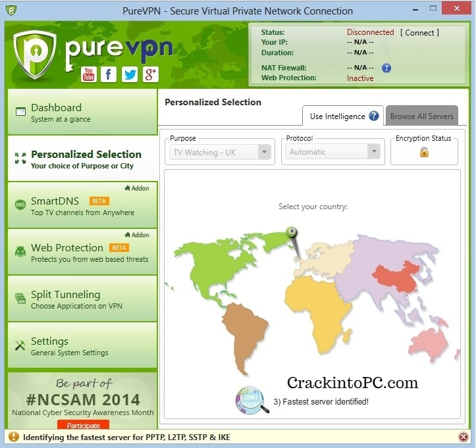This screenshot has width=476, height=448.
Task: Open the SmartDNS addon section
Action: pyautogui.click(x=82, y=205)
